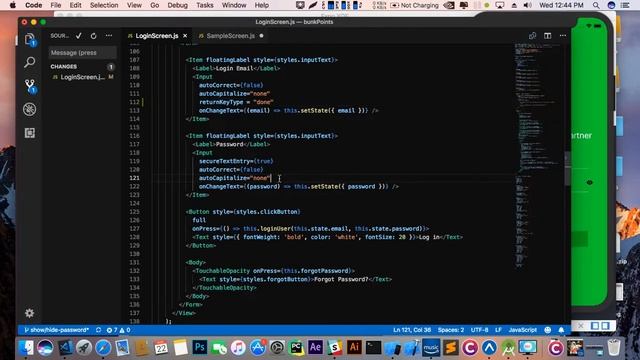Open problems with errors and warnings count
This screenshot has width=640, height=360.
118,330
